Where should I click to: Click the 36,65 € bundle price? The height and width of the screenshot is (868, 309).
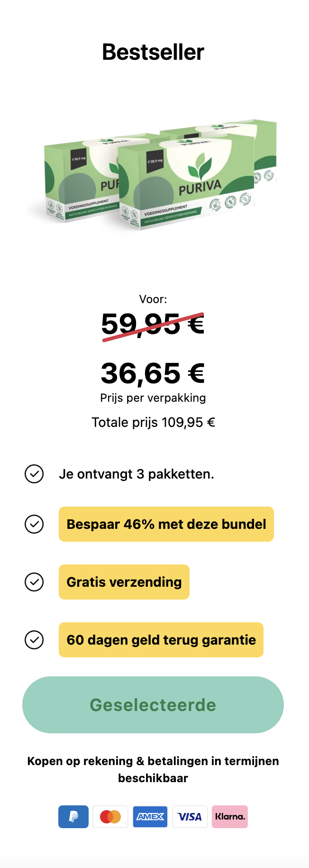pos(153,373)
